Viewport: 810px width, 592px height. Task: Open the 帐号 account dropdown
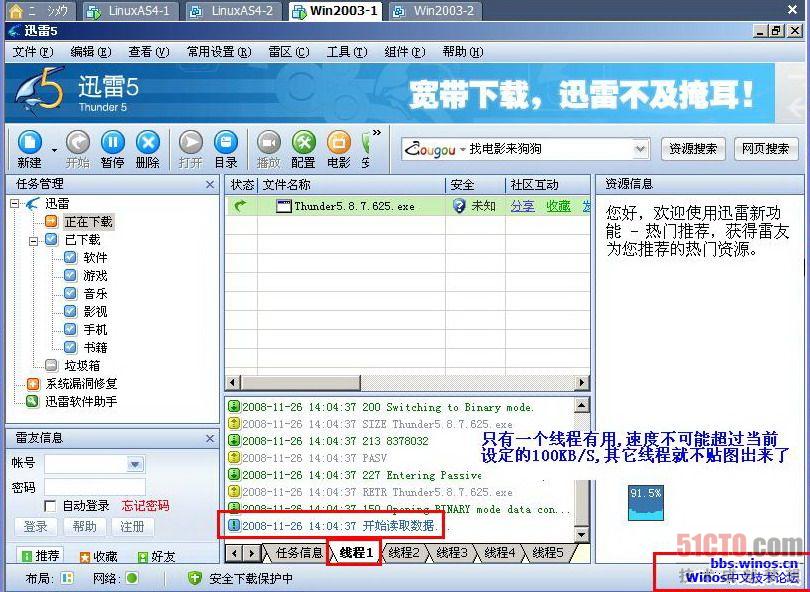click(135, 464)
